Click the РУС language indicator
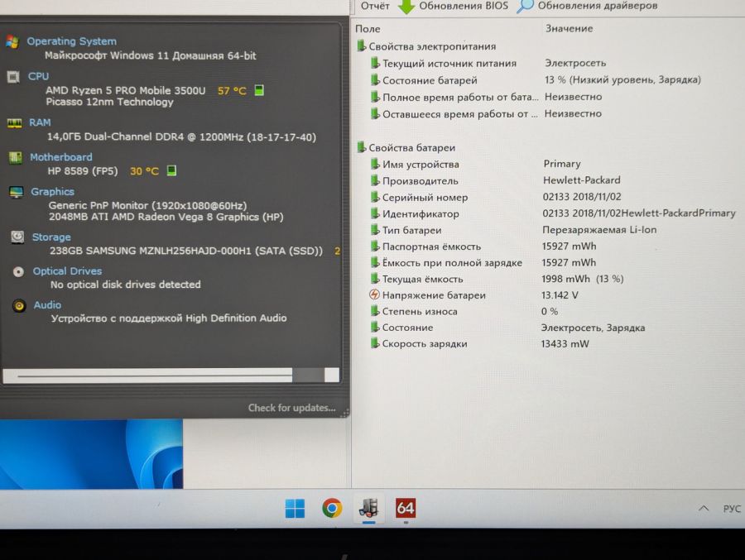 click(x=732, y=509)
